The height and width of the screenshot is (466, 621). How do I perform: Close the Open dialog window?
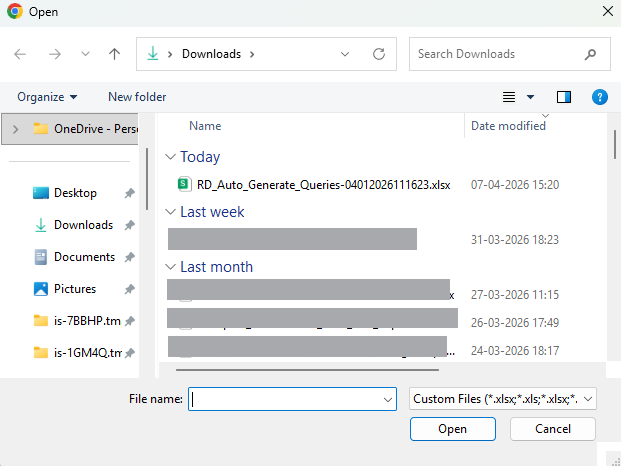click(608, 11)
